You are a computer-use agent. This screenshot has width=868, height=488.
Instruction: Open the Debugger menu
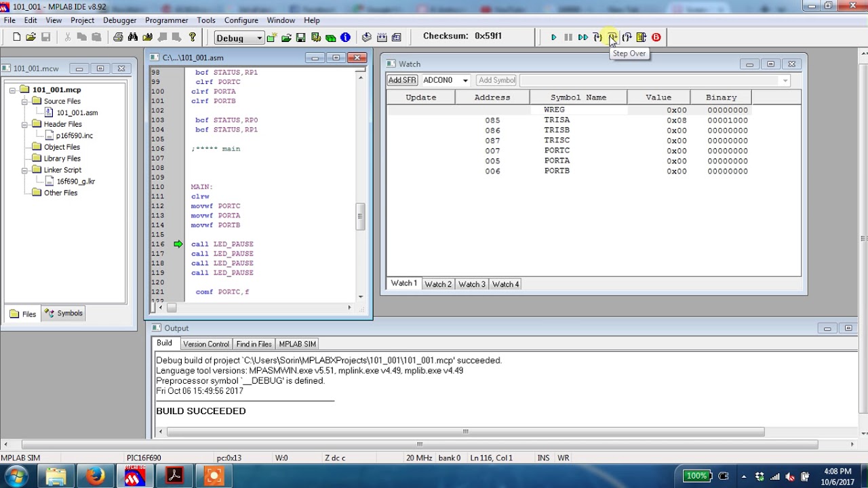(x=119, y=20)
